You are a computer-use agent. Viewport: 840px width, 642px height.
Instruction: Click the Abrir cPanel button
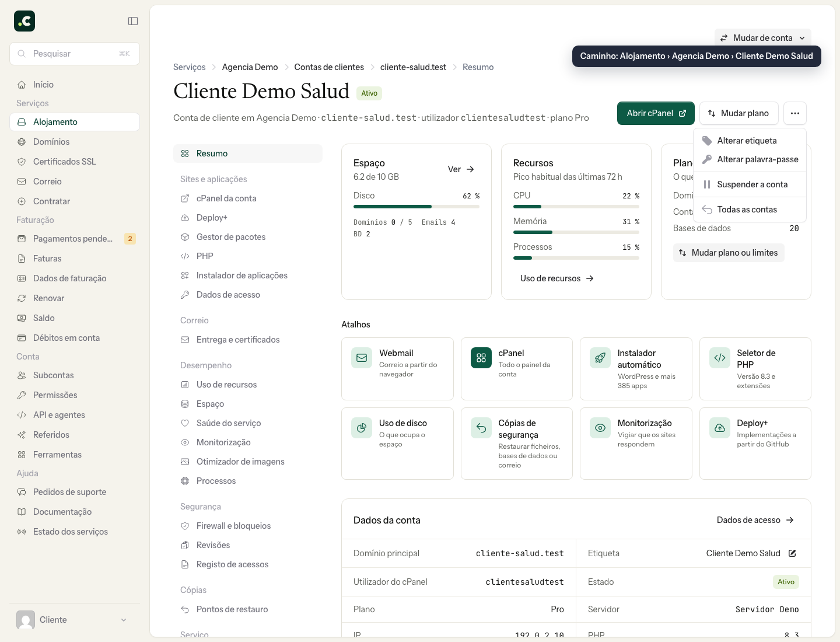656,113
